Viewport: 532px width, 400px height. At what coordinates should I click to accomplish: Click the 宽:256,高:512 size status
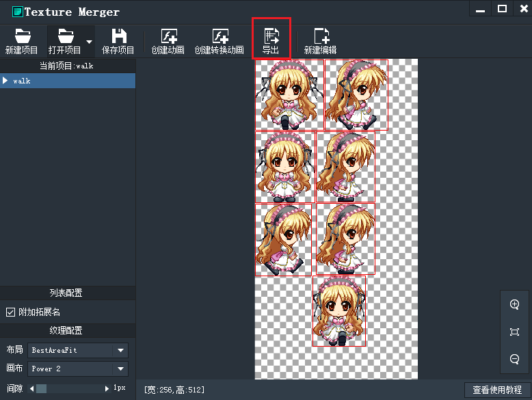(x=174, y=390)
